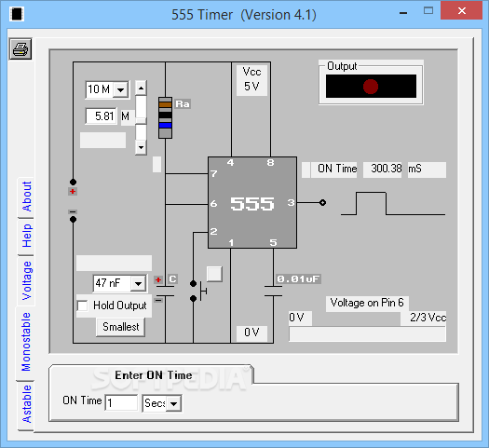Click the 0 V ground label

(x=251, y=333)
